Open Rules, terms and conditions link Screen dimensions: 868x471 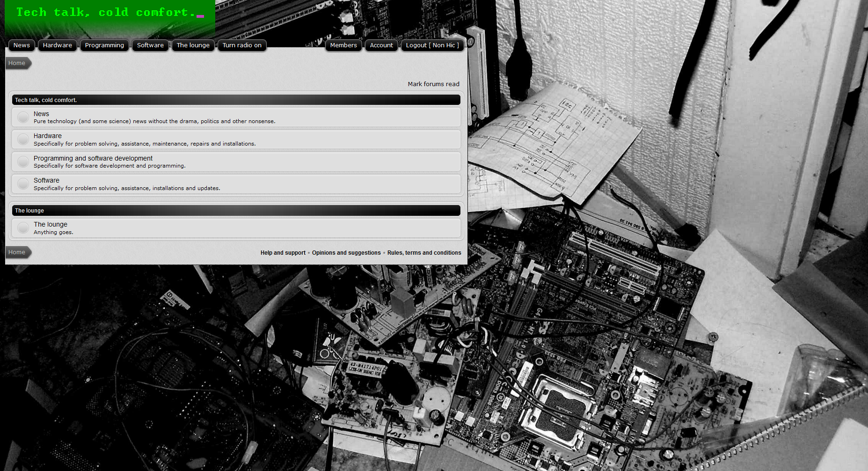click(424, 253)
